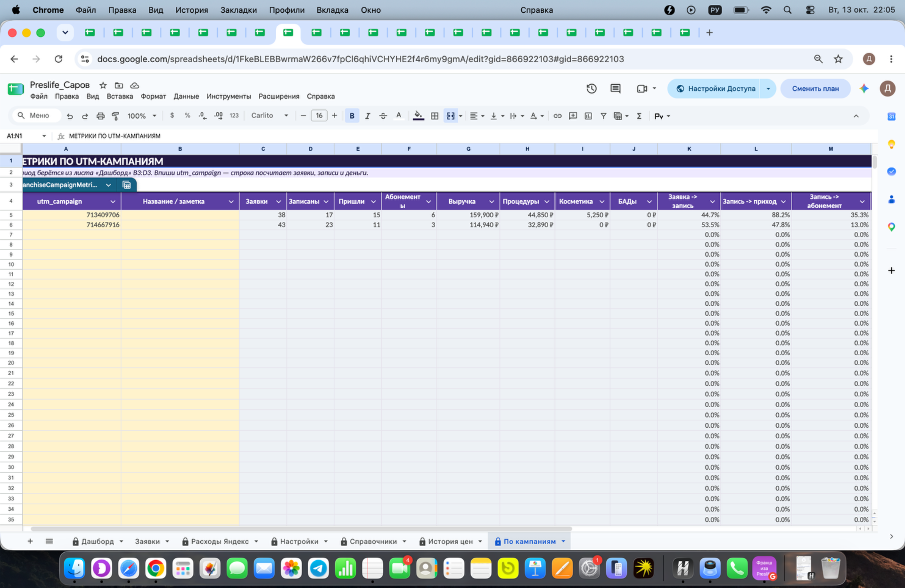This screenshot has width=905, height=588.
Task: Decrease font size with minus button
Action: pyautogui.click(x=303, y=116)
